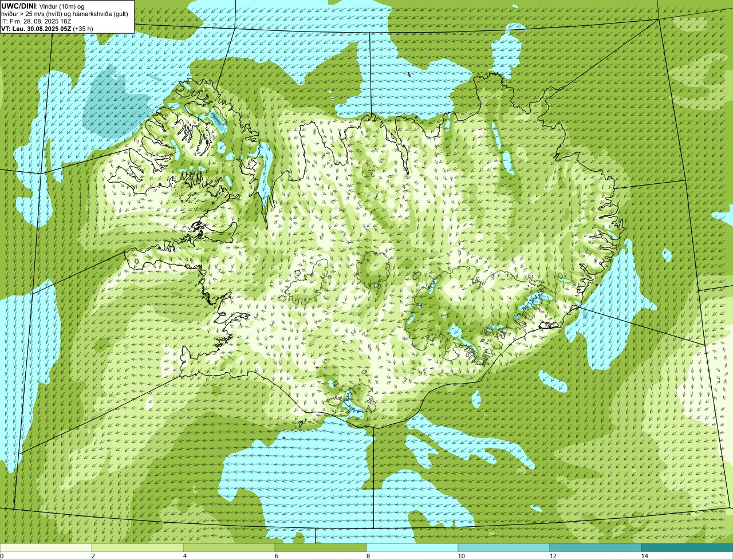The width and height of the screenshot is (733, 560).
Task: Click the 6–8 m/s dark green legend swatch
Action: (x=321, y=547)
